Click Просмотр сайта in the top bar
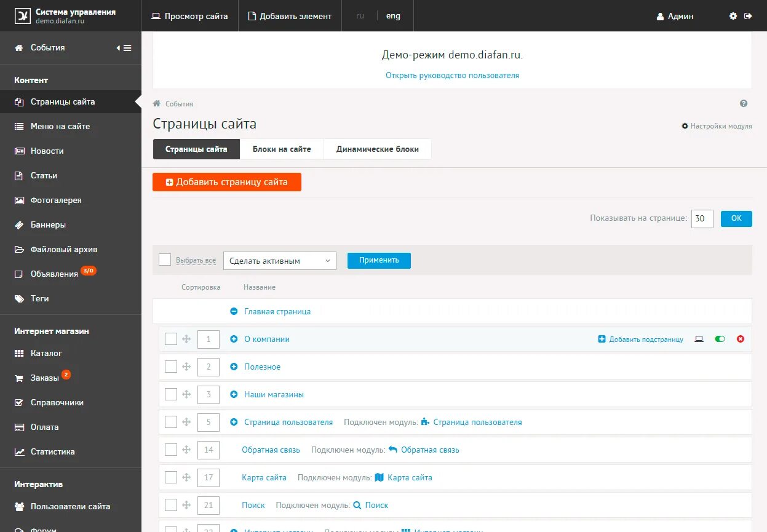Viewport: 767px width, 532px height. tap(189, 16)
